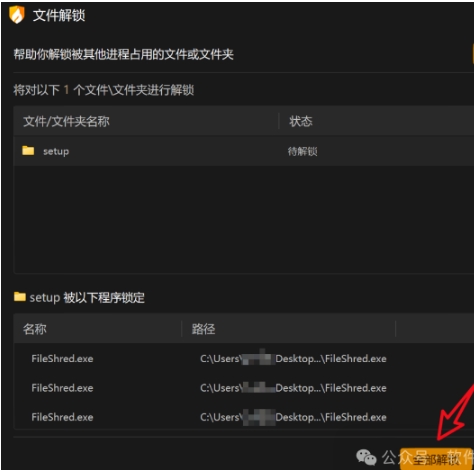Viewport: 474px width, 470px height.
Task: Select the topmost FileShred.exe process name
Action: click(62, 359)
